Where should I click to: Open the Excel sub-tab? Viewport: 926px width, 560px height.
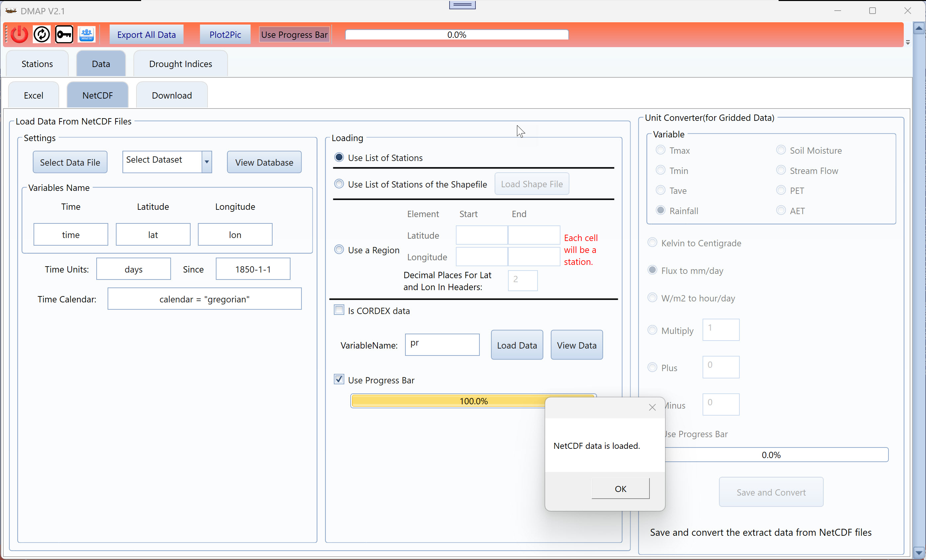point(34,96)
